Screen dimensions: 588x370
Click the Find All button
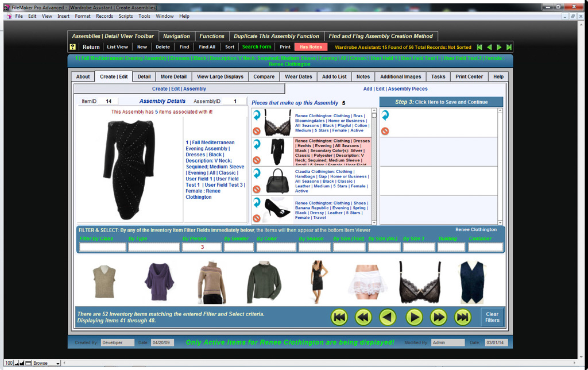[207, 47]
